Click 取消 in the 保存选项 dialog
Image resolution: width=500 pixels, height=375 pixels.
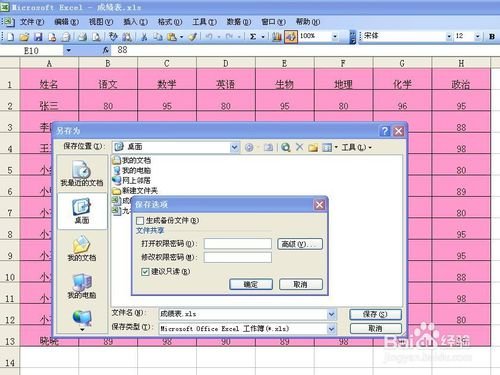point(301,284)
